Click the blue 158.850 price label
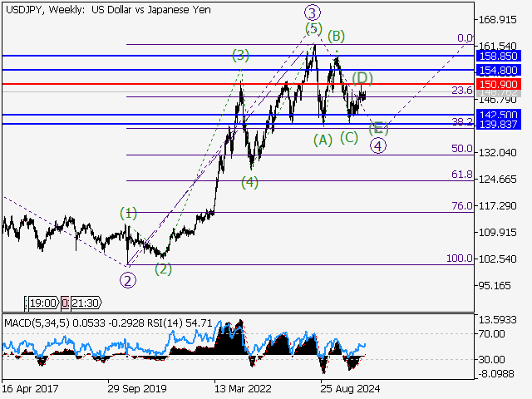 (x=500, y=55)
